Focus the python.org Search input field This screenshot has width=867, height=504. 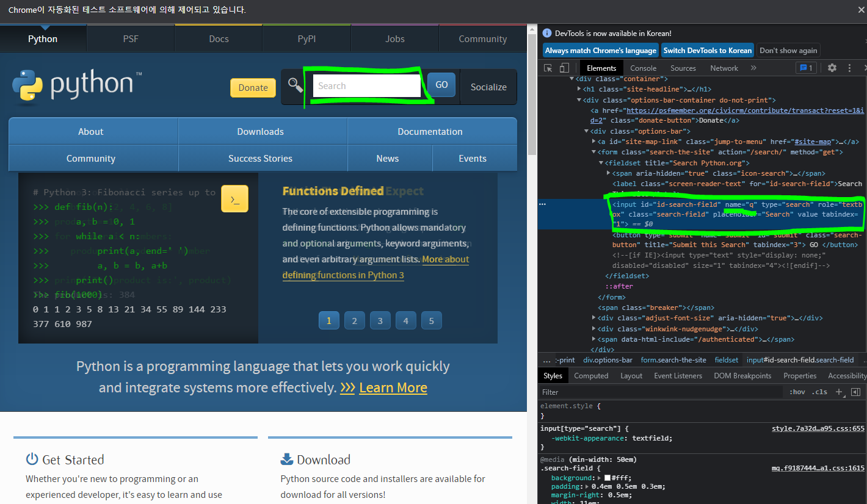tap(366, 85)
